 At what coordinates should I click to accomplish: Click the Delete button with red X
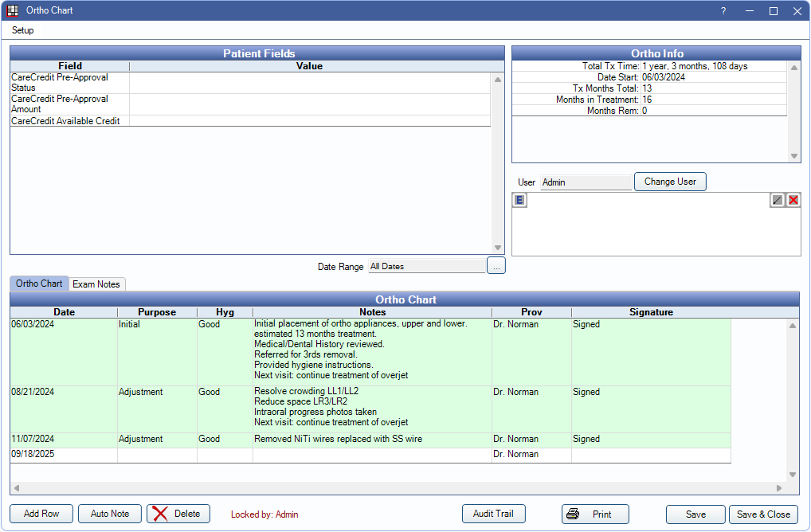click(178, 514)
